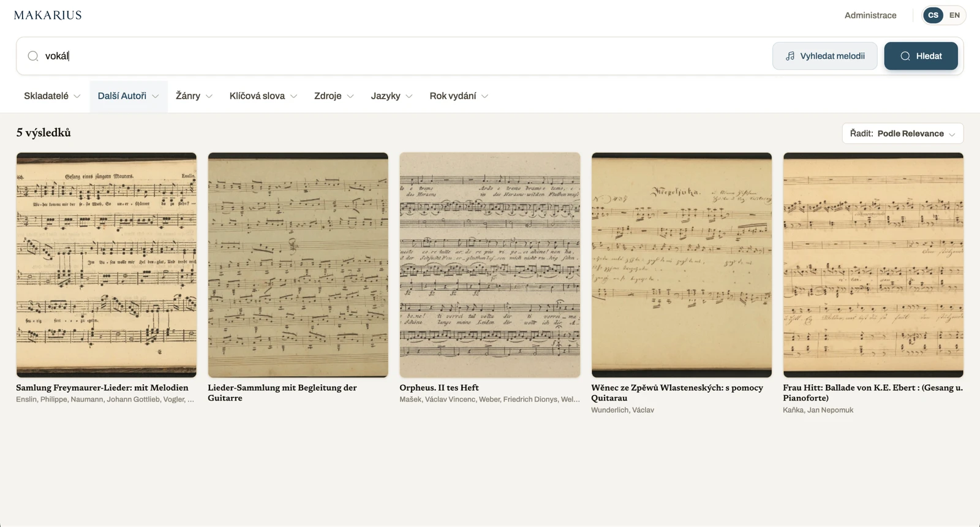Go to the MAKARIUS home logo

coord(48,15)
